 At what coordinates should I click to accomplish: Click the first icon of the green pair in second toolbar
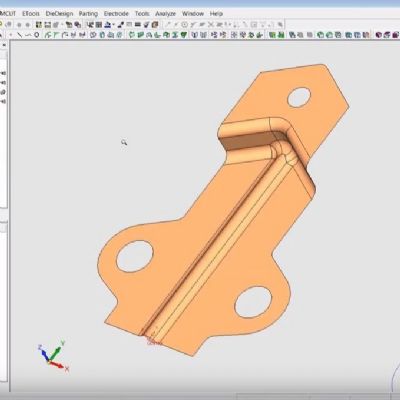tap(272, 35)
